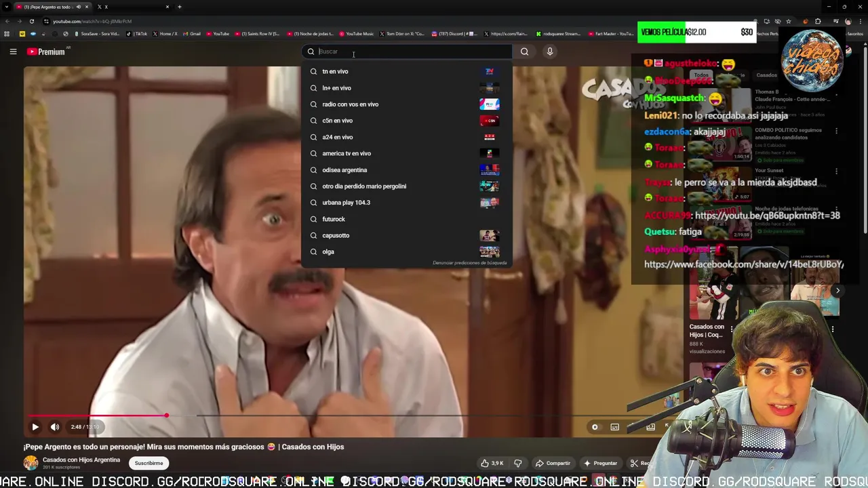Click the 2:48 elapsed time display
Screen dimensions: 868x488
76,427
